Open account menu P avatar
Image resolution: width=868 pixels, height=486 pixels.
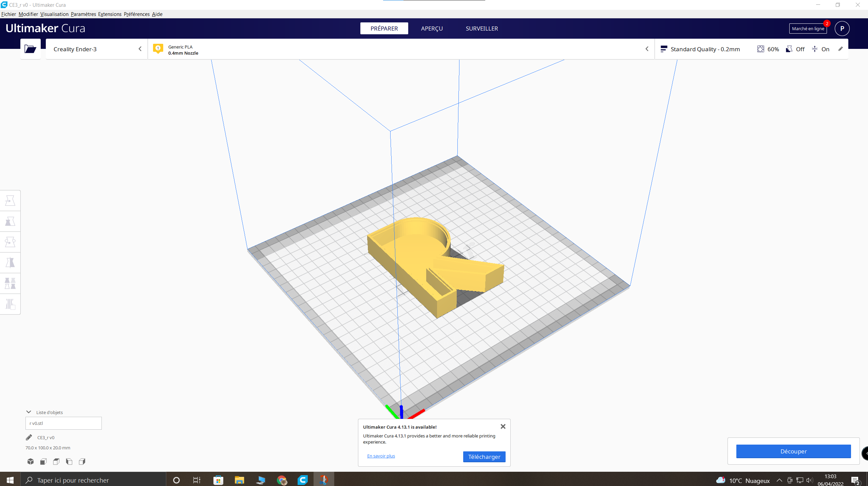click(x=842, y=29)
